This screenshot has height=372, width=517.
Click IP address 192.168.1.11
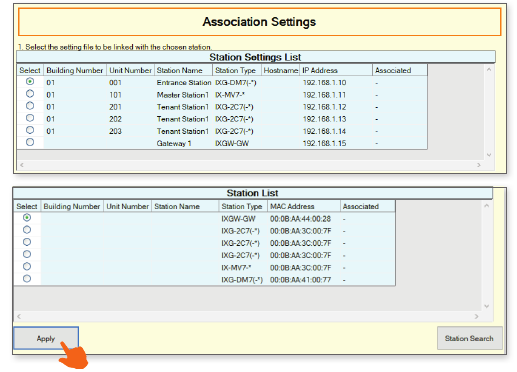coord(324,95)
